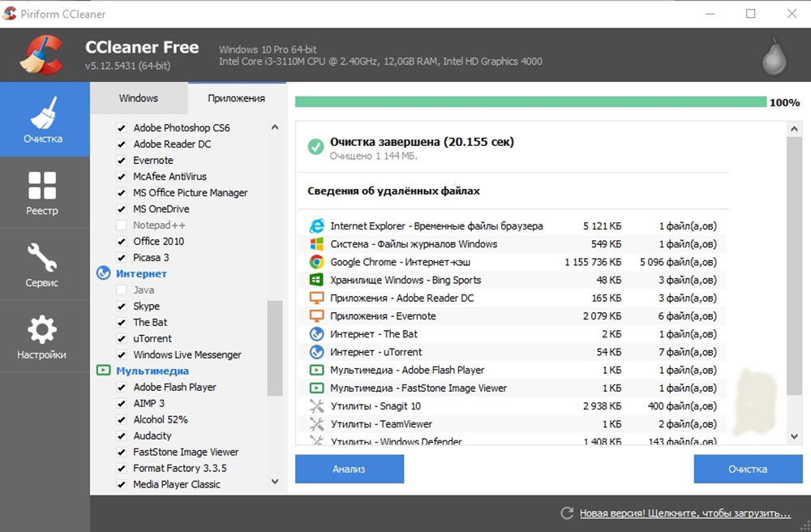Open the Новая версия update link
The image size is (811, 532).
pos(684,513)
